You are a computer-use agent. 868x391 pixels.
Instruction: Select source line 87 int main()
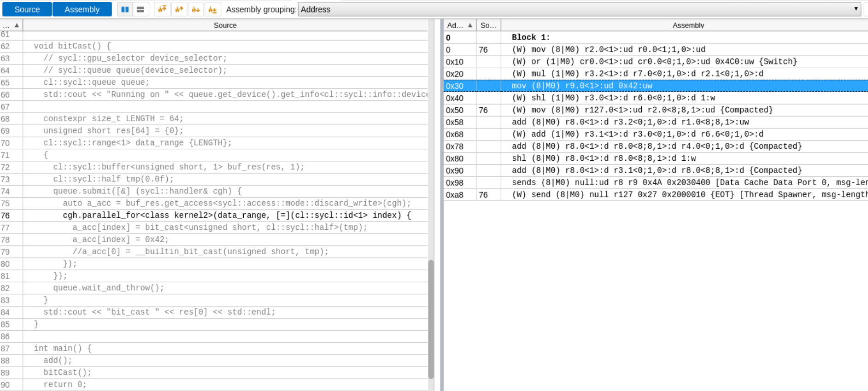(x=214, y=348)
